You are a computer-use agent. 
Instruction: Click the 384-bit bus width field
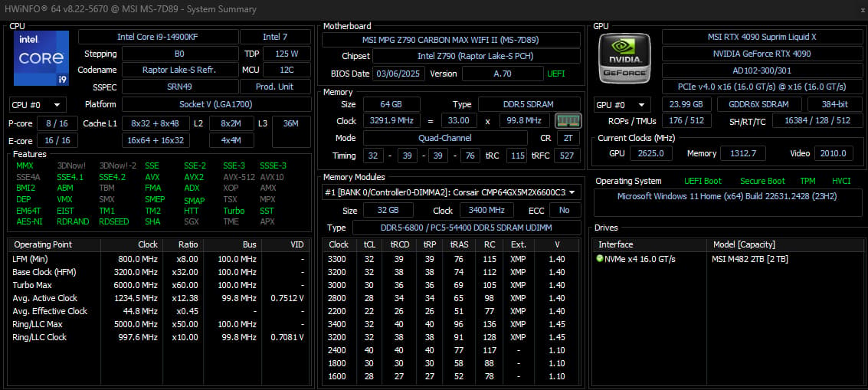pos(834,105)
